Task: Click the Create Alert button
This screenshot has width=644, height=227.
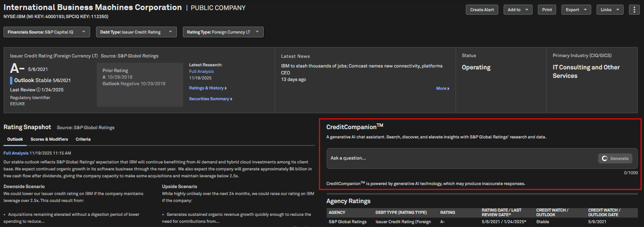Action: click(482, 10)
